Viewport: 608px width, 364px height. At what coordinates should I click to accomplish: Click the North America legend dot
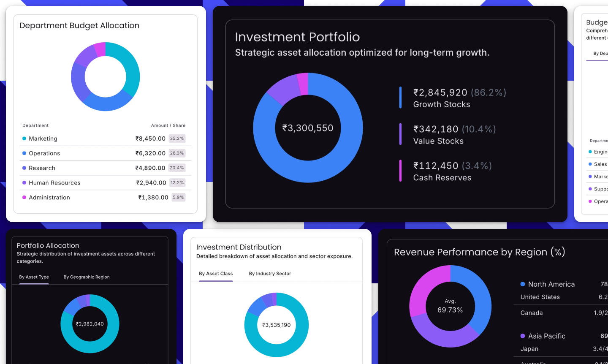[x=523, y=284]
